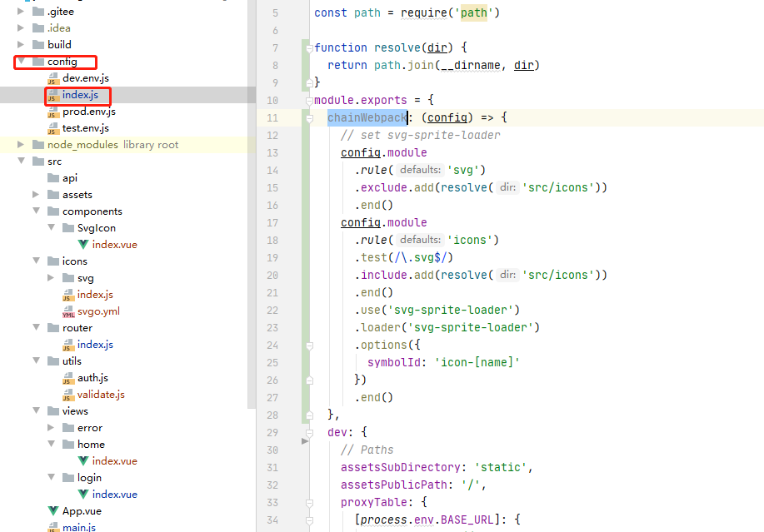Viewport: 764px width, 532px height.
Task: Click the Vue icon of SvgIcon index.vue
Action: [x=83, y=244]
